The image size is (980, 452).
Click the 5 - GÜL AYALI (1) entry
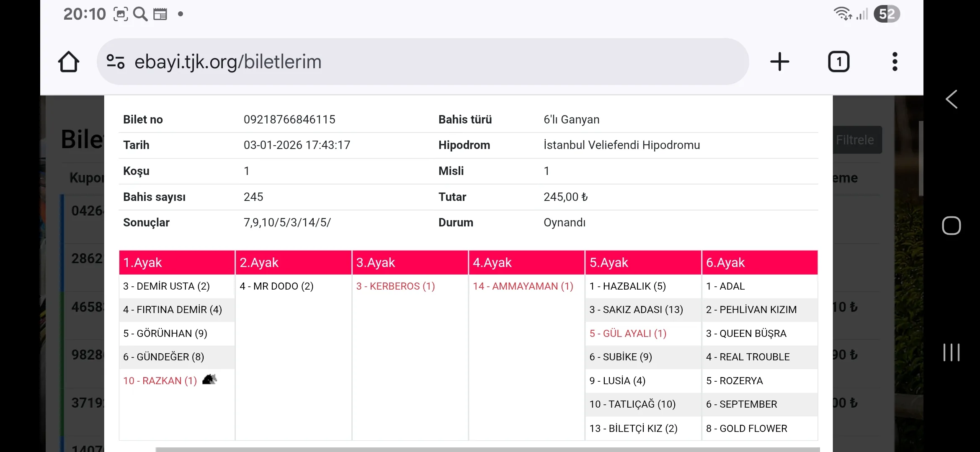point(628,334)
